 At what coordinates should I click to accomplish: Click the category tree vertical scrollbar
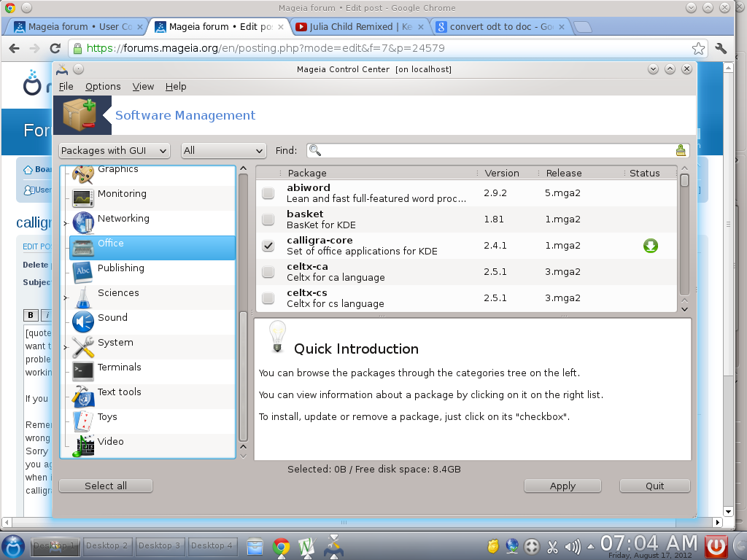(243, 376)
